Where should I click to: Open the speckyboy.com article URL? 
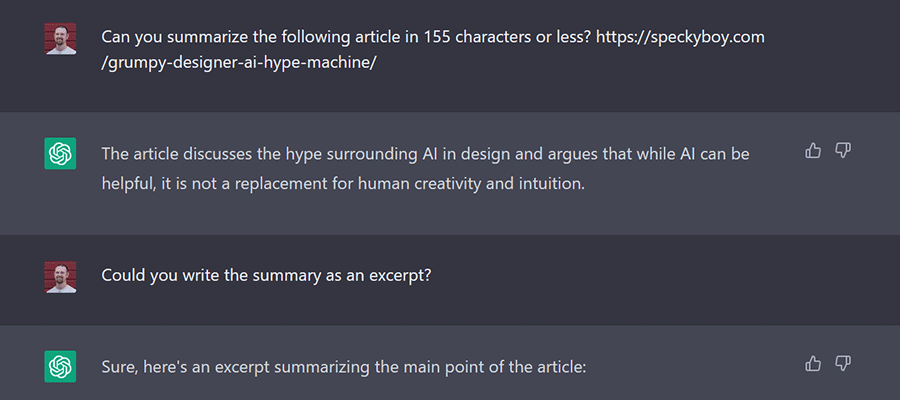tap(690, 37)
